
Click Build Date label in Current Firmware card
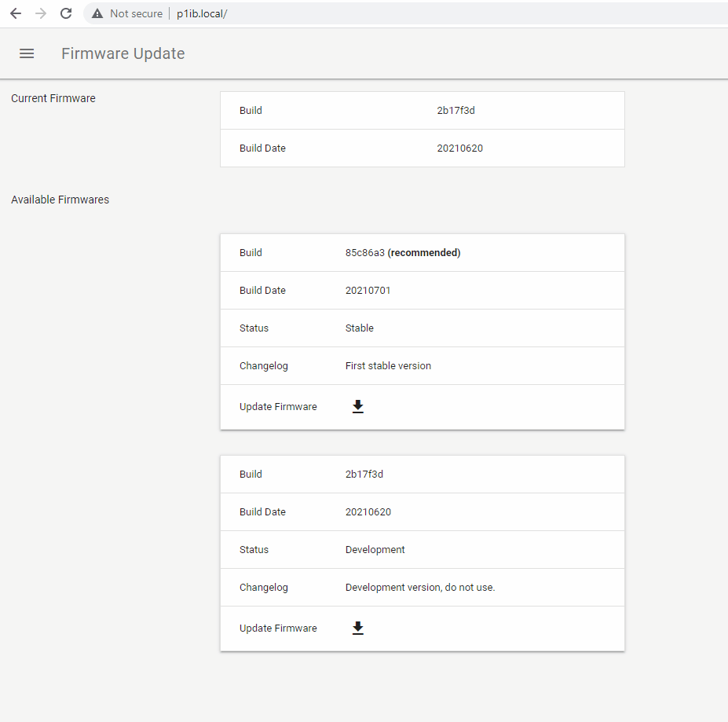(x=262, y=148)
